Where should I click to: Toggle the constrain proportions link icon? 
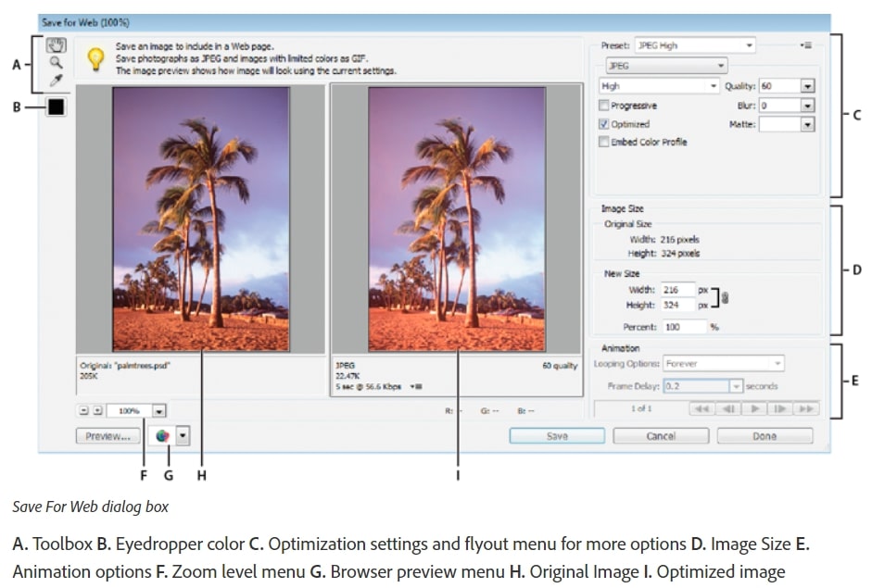[726, 298]
